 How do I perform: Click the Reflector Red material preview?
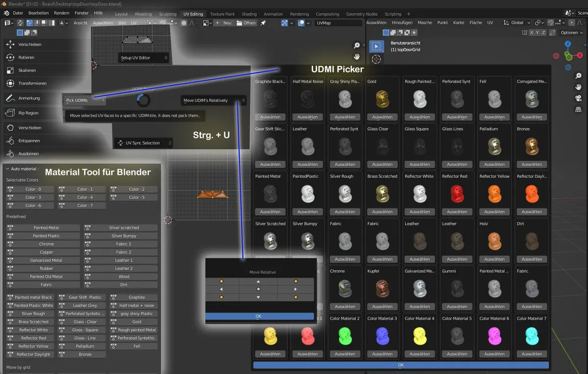click(457, 194)
